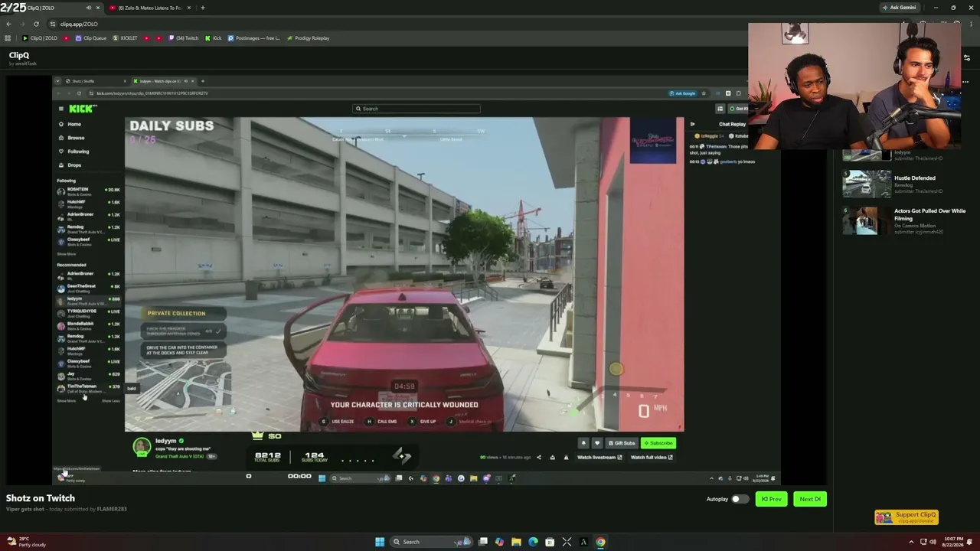
Task: Open the KICKLET bookmark
Action: point(126,38)
